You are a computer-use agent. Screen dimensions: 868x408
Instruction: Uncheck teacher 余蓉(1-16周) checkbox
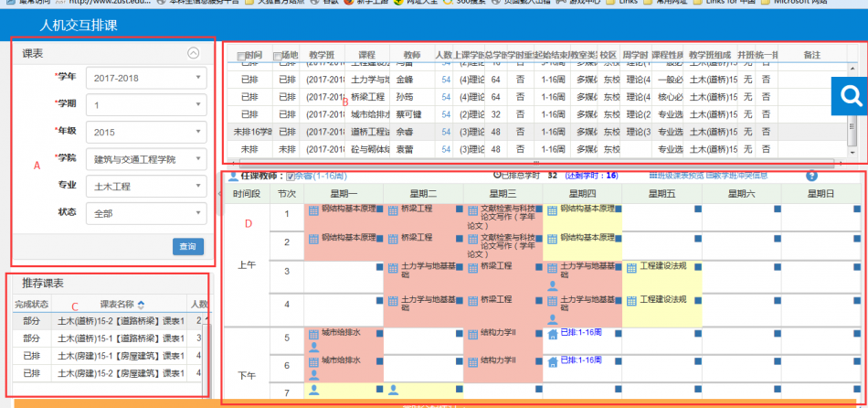(291, 176)
